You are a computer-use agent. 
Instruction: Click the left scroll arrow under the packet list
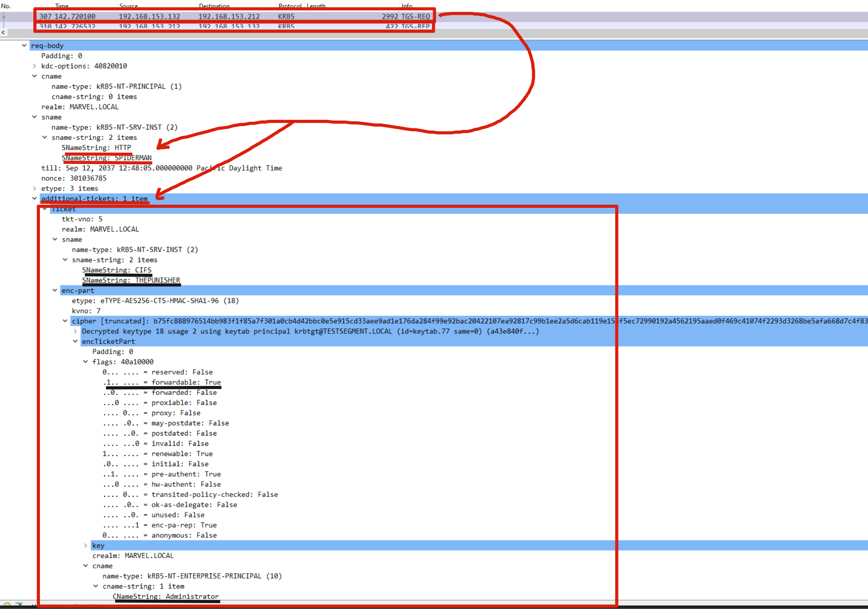click(3, 33)
